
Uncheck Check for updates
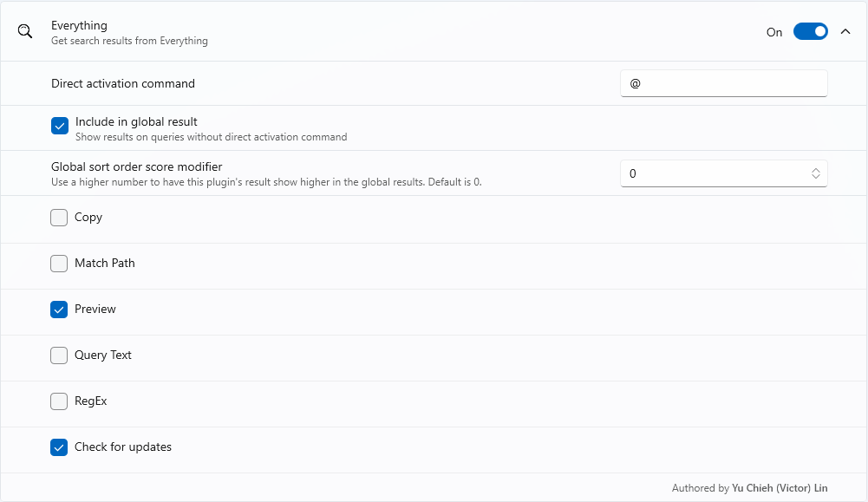coord(59,447)
